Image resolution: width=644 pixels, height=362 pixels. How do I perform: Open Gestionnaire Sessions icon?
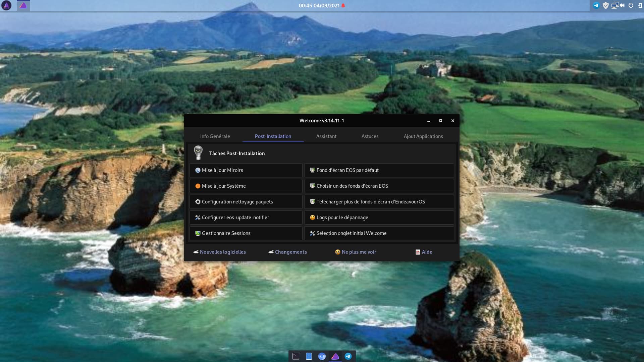coord(197,233)
